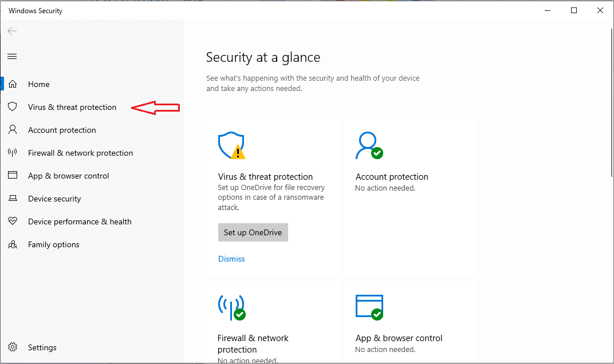Open Device performance & health sidebar item

[x=80, y=221]
